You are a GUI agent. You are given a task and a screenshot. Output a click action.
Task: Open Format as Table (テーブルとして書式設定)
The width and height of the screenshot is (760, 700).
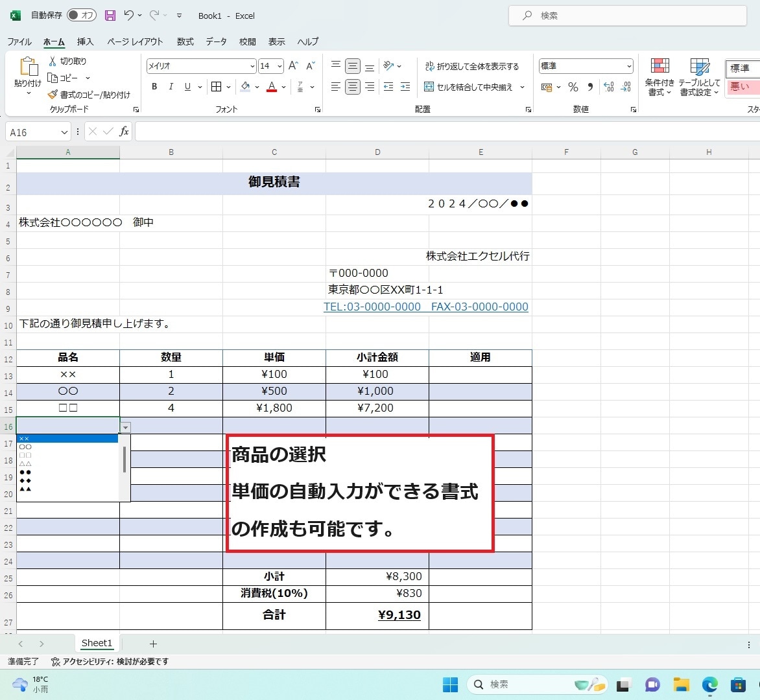click(699, 78)
